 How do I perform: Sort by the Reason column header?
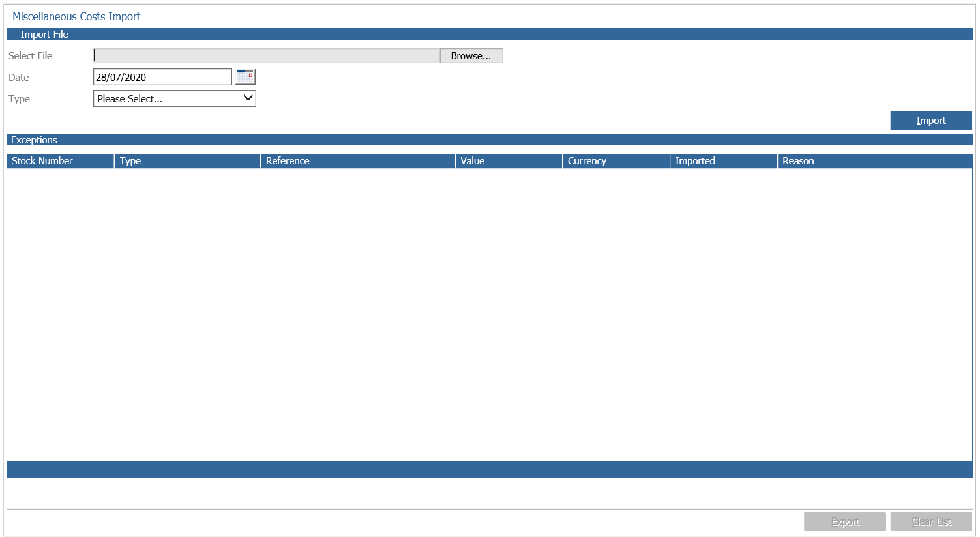tap(875, 161)
